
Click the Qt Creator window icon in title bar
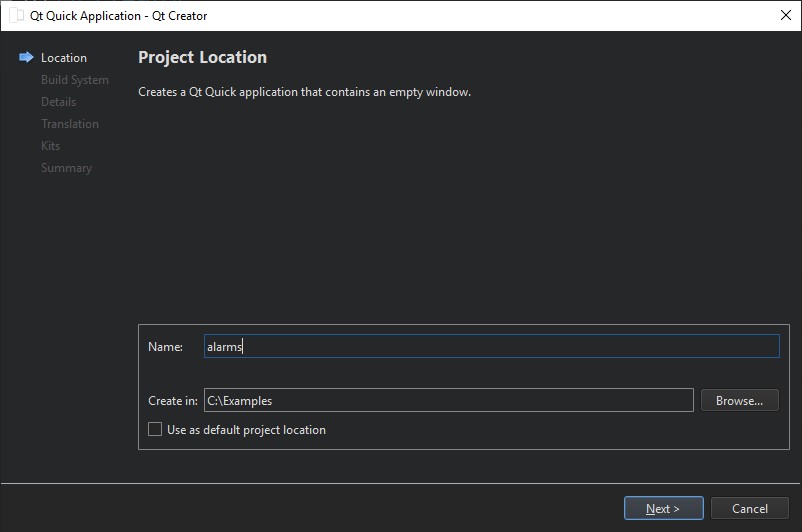click(16, 16)
